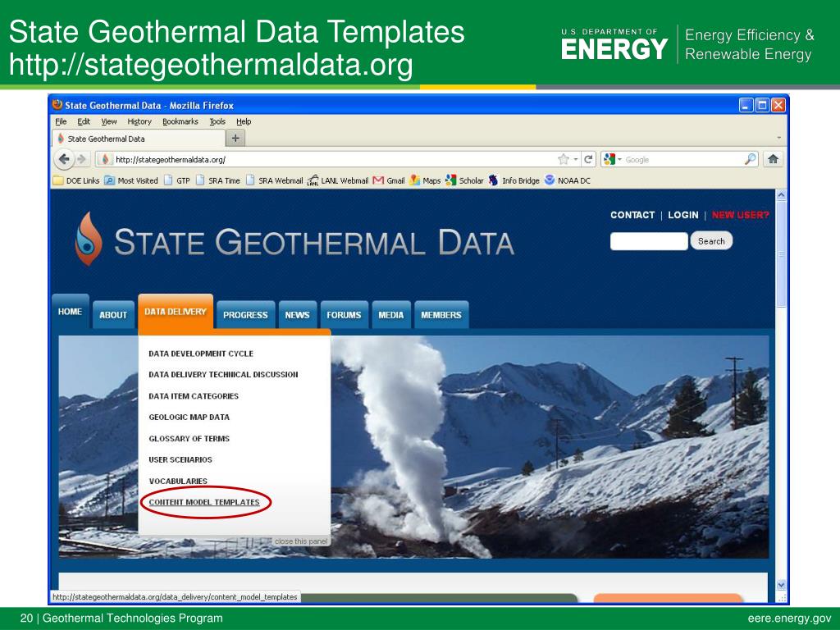Open the LANL Webmail bookmark
This screenshot has height=630, width=840.
click(x=338, y=180)
